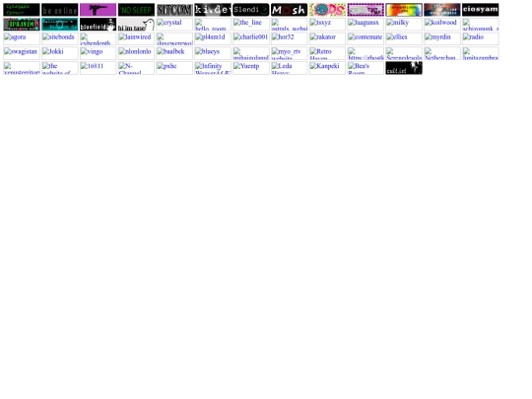
Task: Follow the nlonlonlo link
Action: pos(136,53)
